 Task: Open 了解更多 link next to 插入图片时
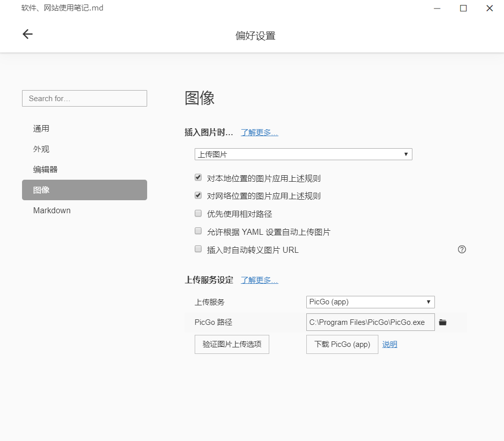point(259,133)
